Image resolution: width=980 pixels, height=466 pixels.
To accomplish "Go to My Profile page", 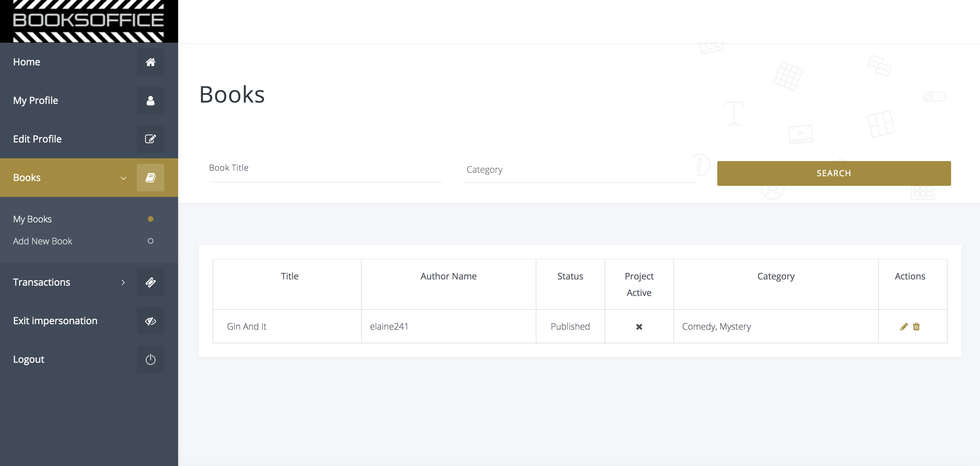I will (x=89, y=100).
